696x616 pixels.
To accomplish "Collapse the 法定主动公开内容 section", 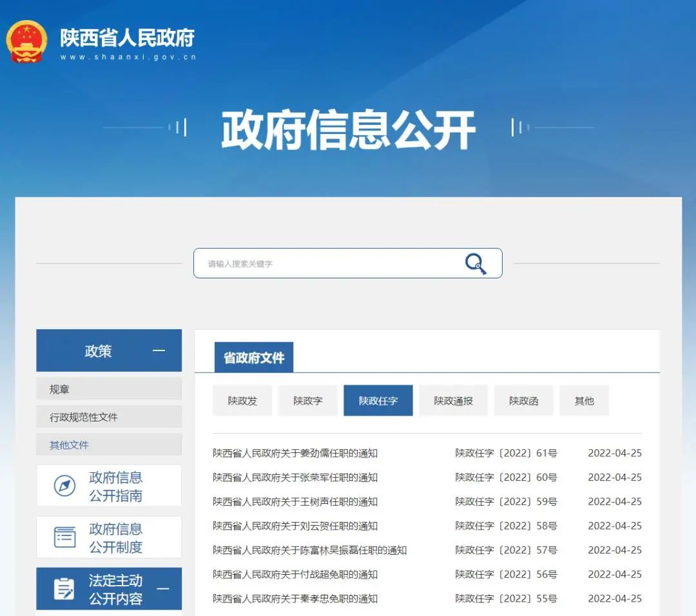I will pos(163,589).
